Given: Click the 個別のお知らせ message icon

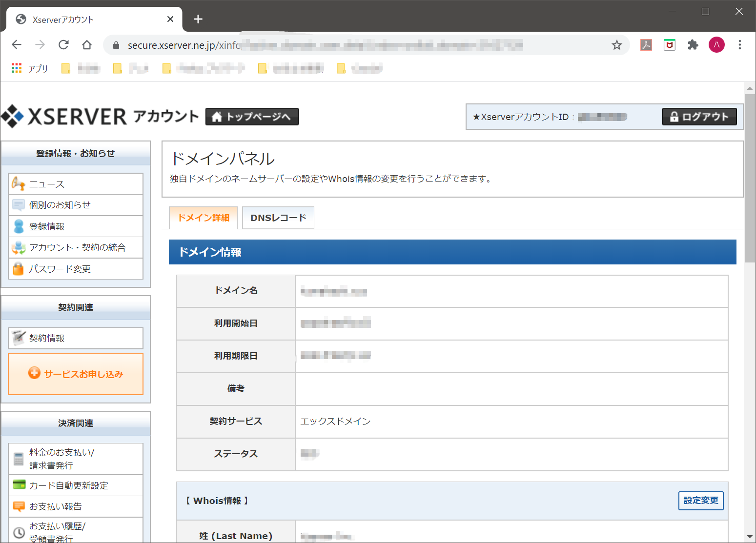Looking at the screenshot, I should coord(19,205).
